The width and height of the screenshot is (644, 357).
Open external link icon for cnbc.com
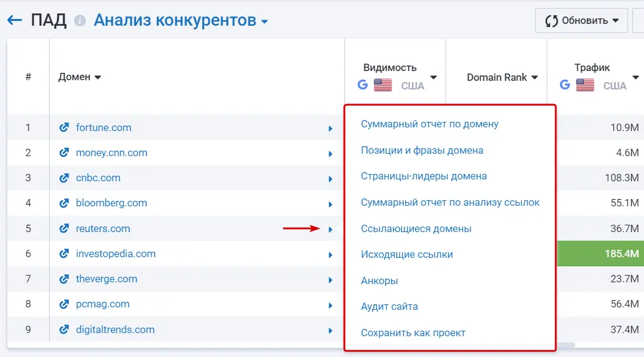pos(64,178)
